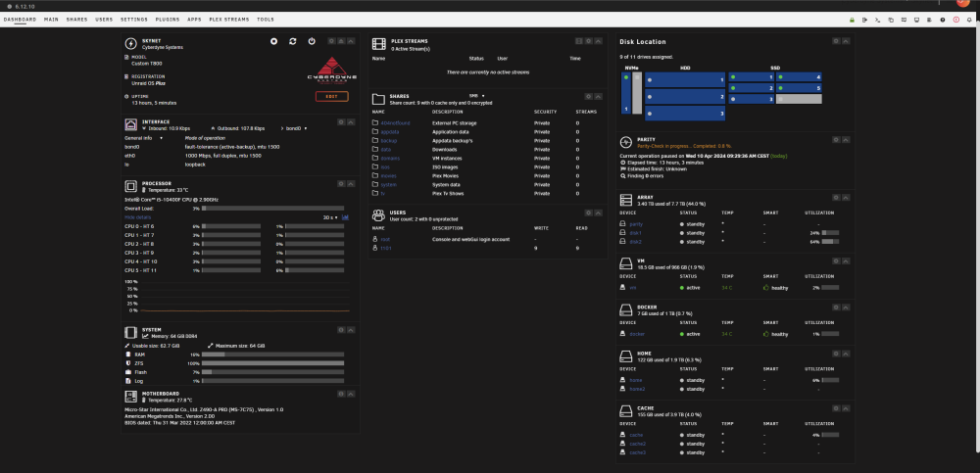Image resolution: width=980 pixels, height=473 pixels.
Task: Collapse the Processor tile
Action: (x=351, y=184)
